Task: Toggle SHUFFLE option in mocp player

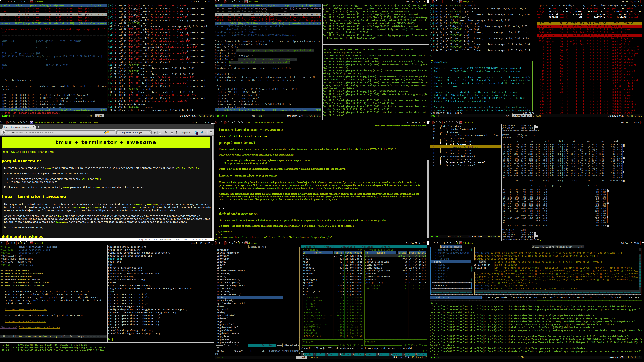Action: click(x=295, y=351)
